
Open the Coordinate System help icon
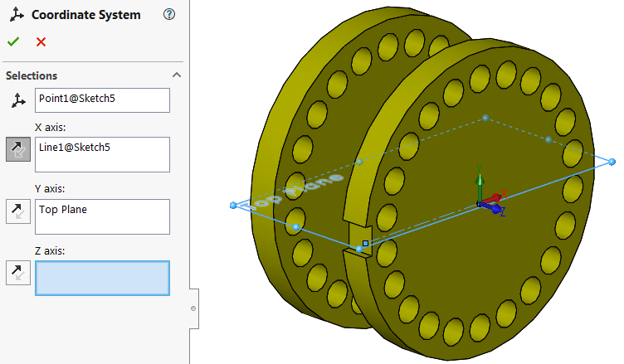point(169,14)
